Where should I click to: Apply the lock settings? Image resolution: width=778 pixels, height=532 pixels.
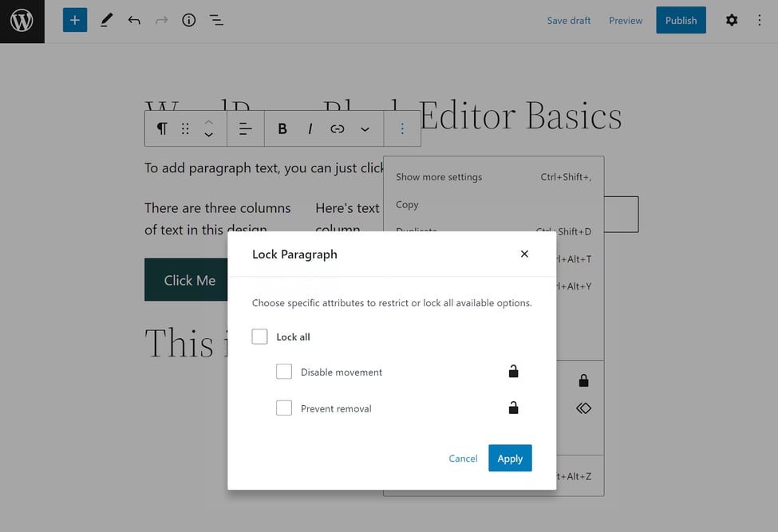[510, 458]
